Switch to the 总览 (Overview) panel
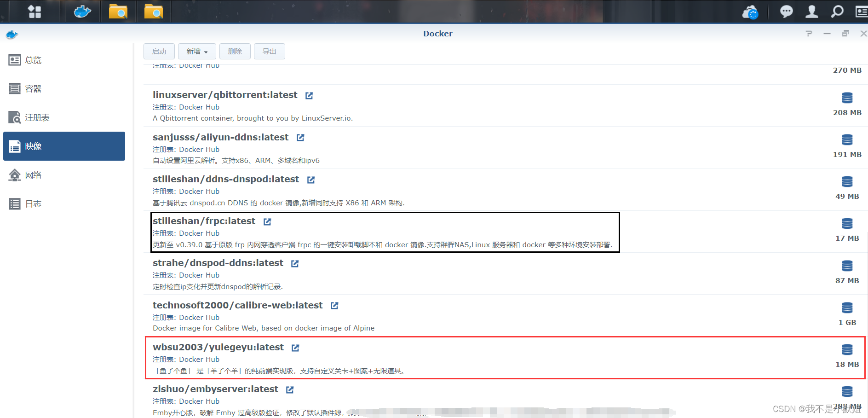 32,60
